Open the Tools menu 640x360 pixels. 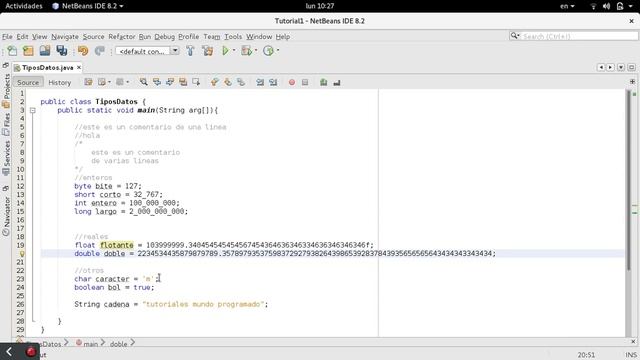click(x=233, y=37)
